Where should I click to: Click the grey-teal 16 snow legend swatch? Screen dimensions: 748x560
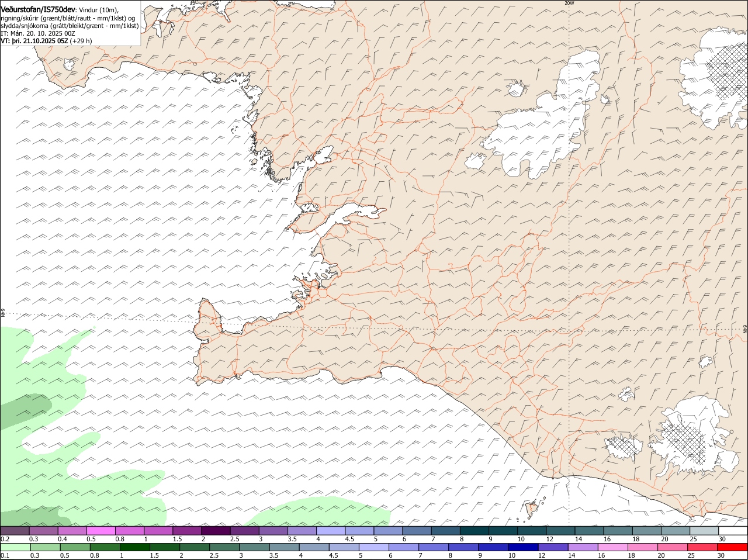tap(618, 530)
